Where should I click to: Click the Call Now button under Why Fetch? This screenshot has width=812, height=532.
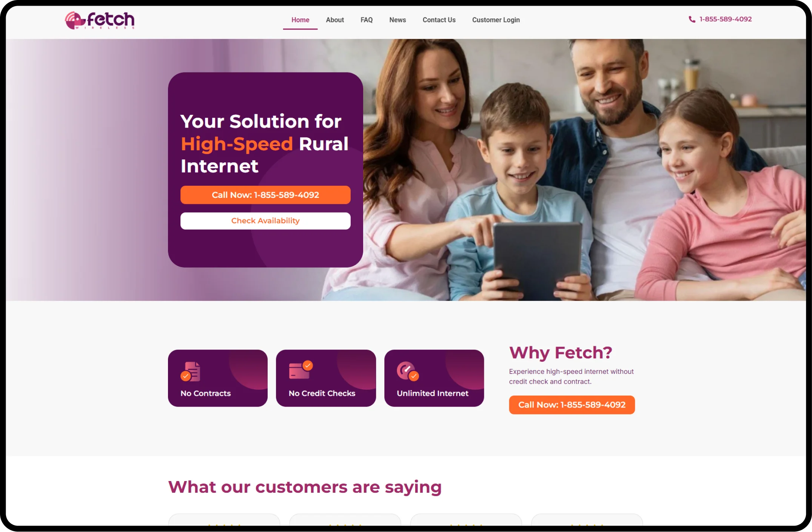click(x=572, y=405)
